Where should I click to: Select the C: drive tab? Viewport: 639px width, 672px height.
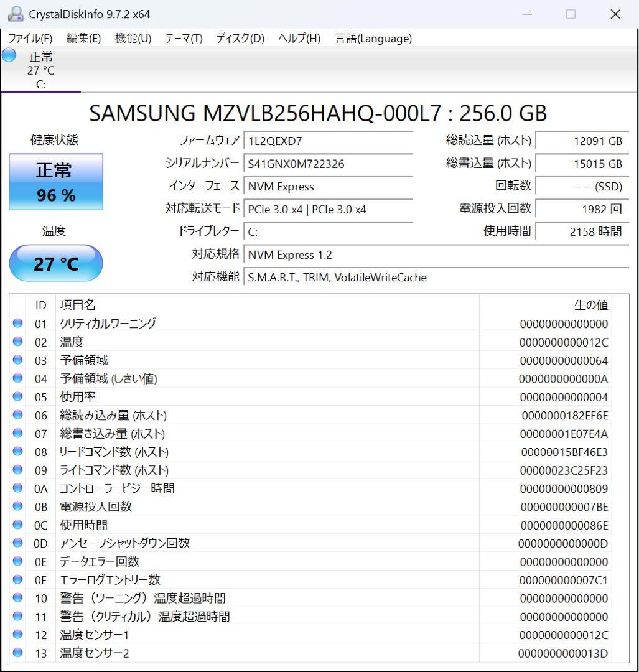(41, 68)
